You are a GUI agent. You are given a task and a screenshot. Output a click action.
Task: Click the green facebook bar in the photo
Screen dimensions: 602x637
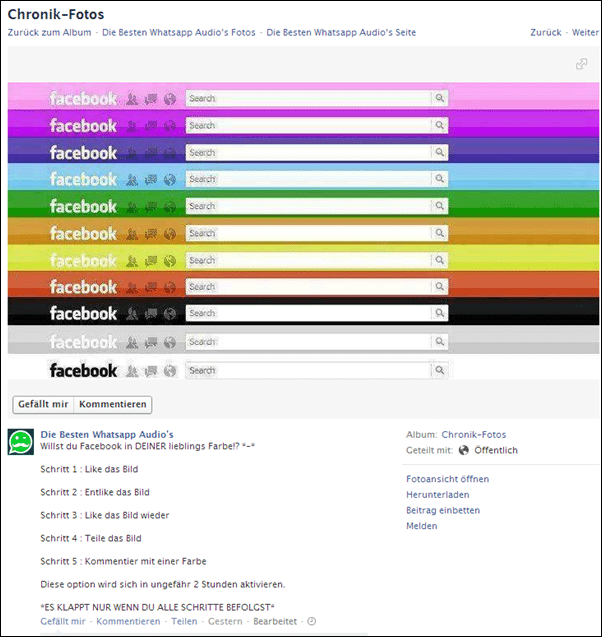[x=303, y=204]
